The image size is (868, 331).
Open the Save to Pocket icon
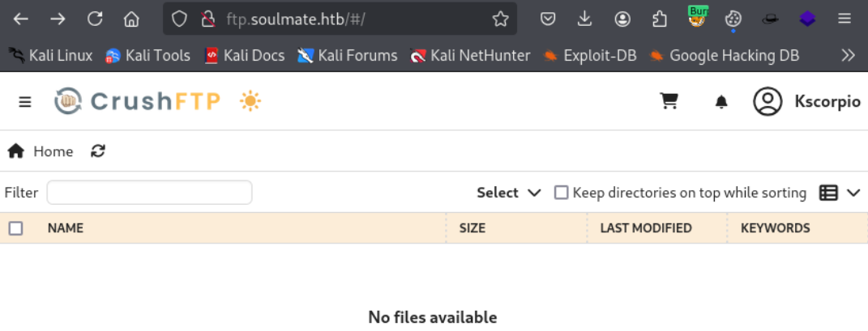point(548,19)
